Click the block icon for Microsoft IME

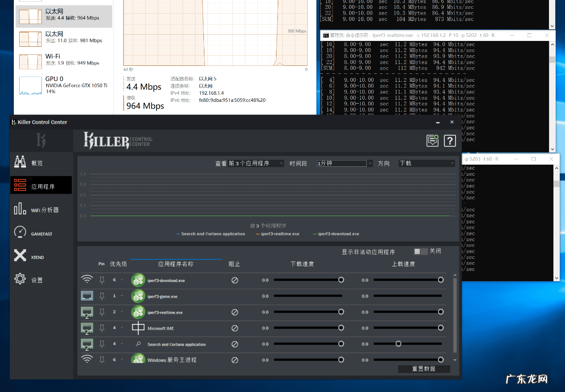pyautogui.click(x=235, y=328)
